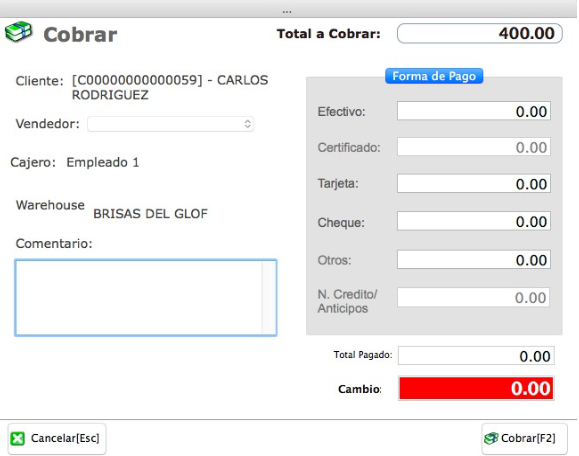579x456 pixels.
Task: Open the Vendedor dropdown
Action: click(x=171, y=124)
